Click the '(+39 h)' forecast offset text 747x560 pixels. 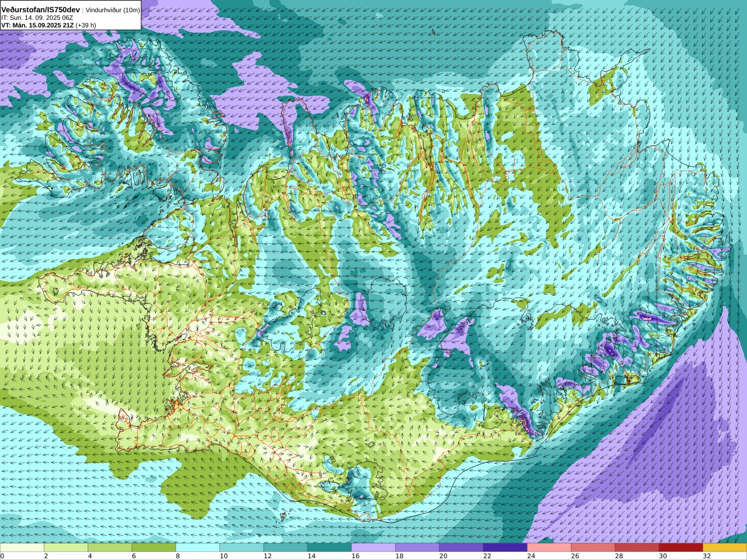pyautogui.click(x=86, y=25)
